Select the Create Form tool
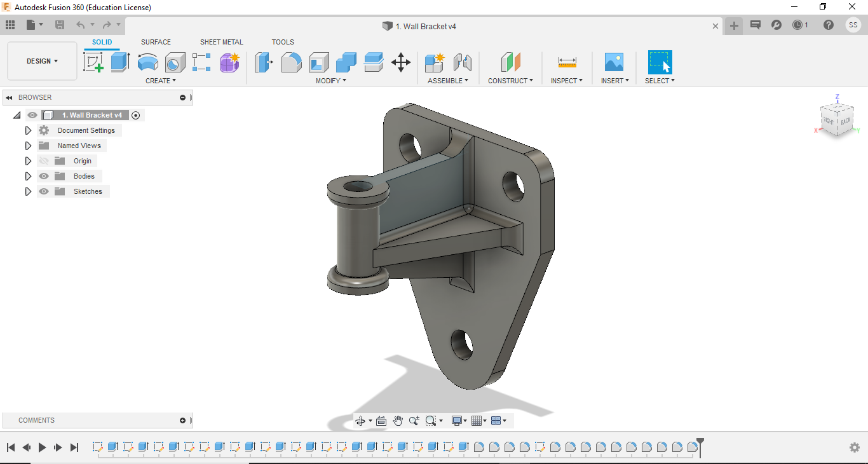The image size is (868, 464). pos(229,62)
